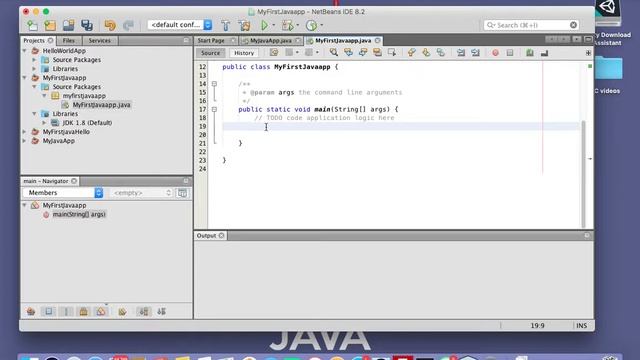The height and width of the screenshot is (360, 640).
Task: Expand Source Packages under HelloWorldApp
Action: click(34, 60)
